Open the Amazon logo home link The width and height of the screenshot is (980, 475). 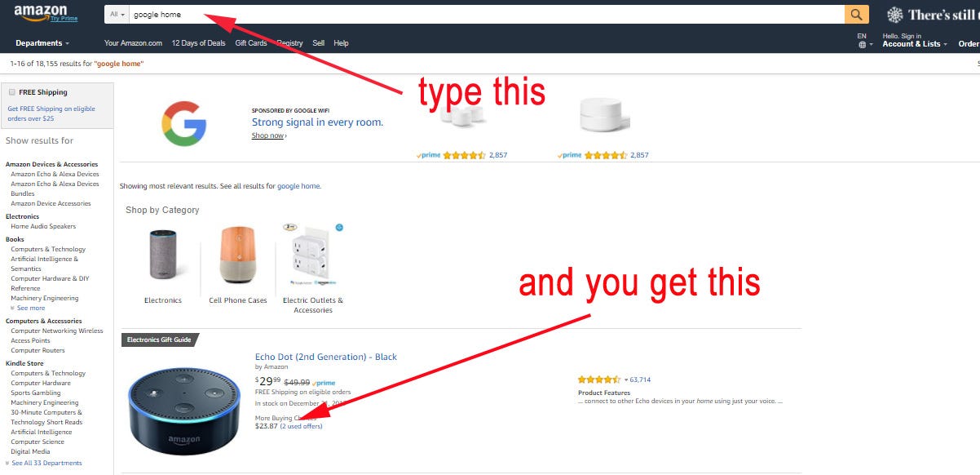pos(40,13)
